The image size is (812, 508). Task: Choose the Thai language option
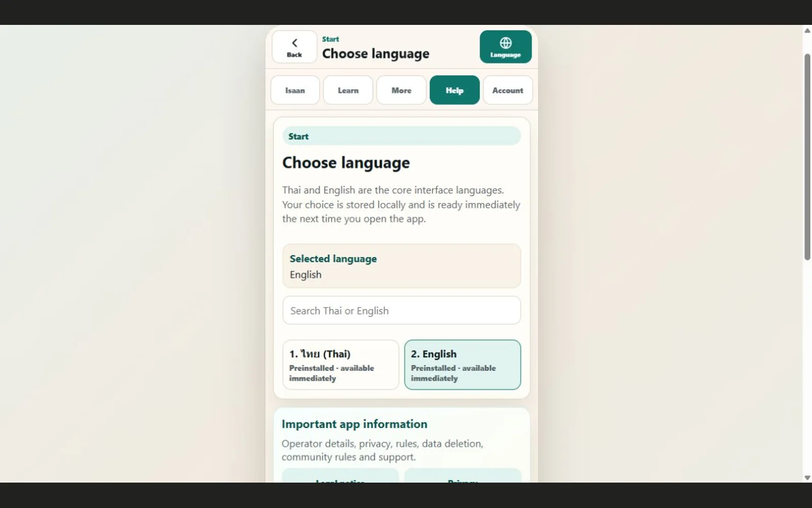[341, 365]
